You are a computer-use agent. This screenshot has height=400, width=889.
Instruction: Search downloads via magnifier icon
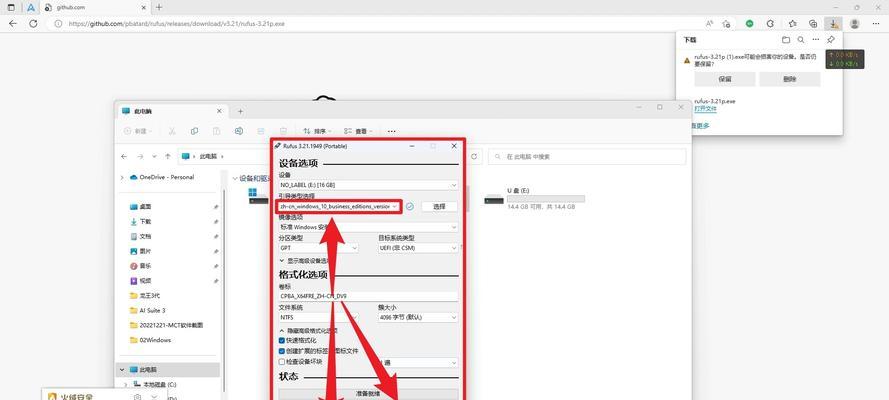click(801, 40)
